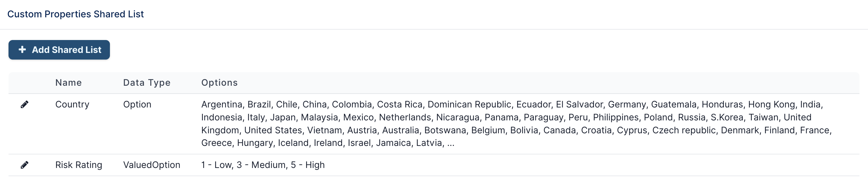Click the '5 - High' risk option text

pyautogui.click(x=308, y=165)
